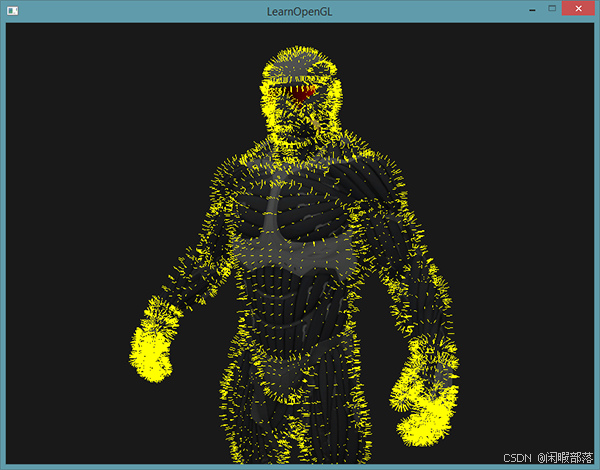Click the LearnOpenGL title bar text

[299, 12]
